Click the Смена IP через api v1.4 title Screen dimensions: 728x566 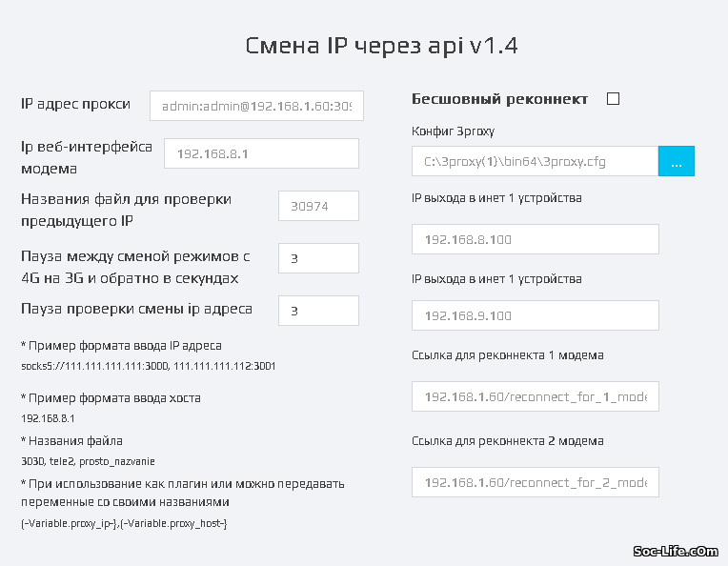point(382,47)
